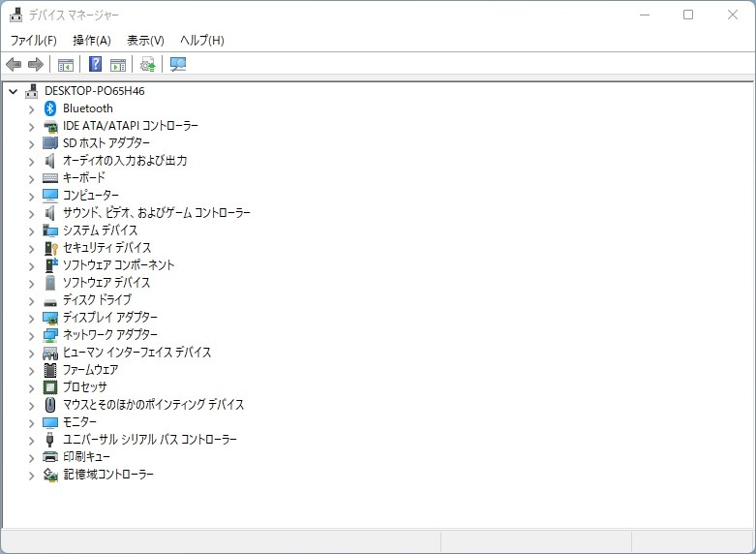Show/hide console tree toolbar icon
Viewport: 756px width, 554px height.
pos(66,64)
